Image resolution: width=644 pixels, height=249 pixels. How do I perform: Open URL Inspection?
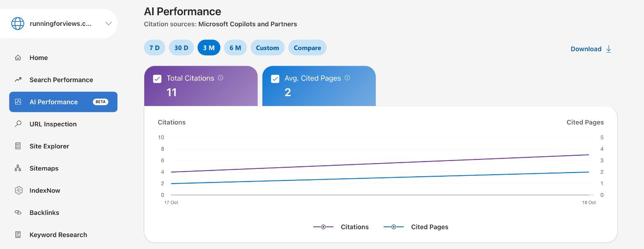click(53, 124)
